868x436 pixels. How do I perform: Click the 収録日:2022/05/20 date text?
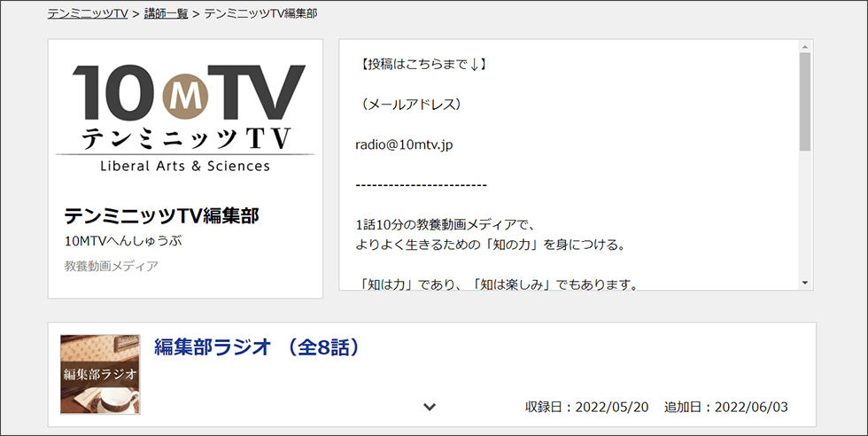pos(586,407)
